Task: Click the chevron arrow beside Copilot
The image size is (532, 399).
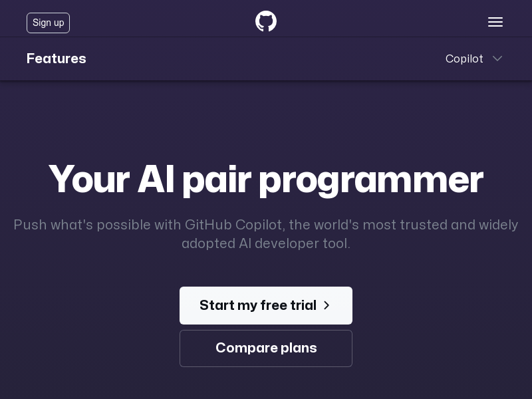Action: tap(497, 59)
